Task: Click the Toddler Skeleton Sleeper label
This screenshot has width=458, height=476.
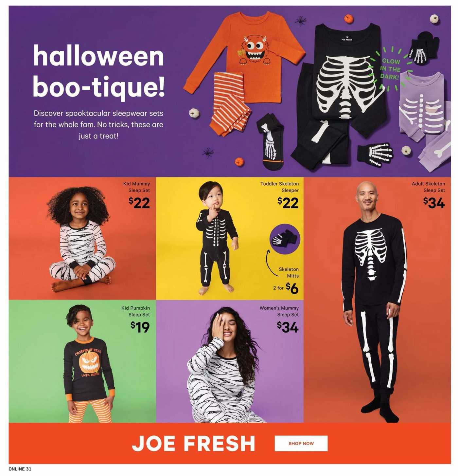Action: pyautogui.click(x=280, y=187)
